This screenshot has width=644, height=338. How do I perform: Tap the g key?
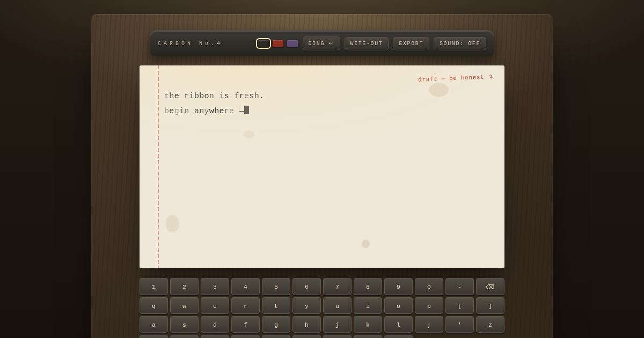pos(276,324)
